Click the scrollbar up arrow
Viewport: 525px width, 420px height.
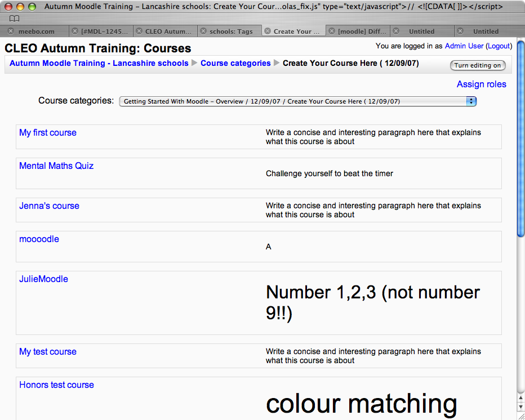pyautogui.click(x=520, y=398)
